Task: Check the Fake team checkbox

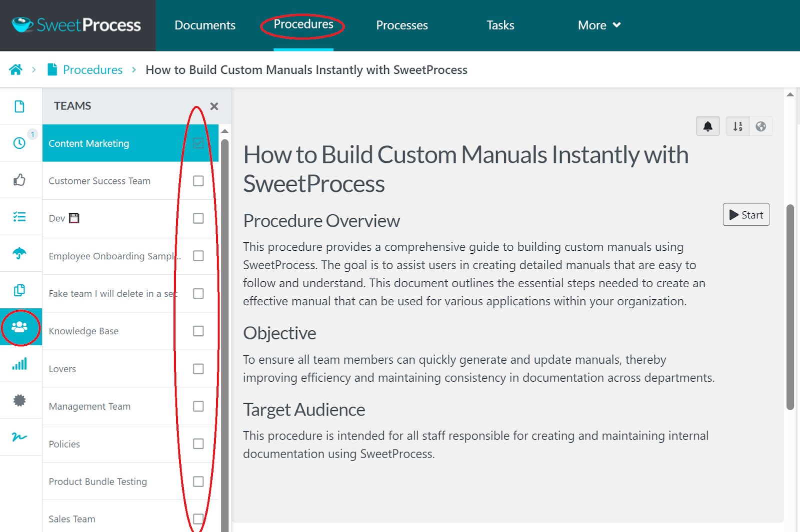Action: tap(198, 293)
